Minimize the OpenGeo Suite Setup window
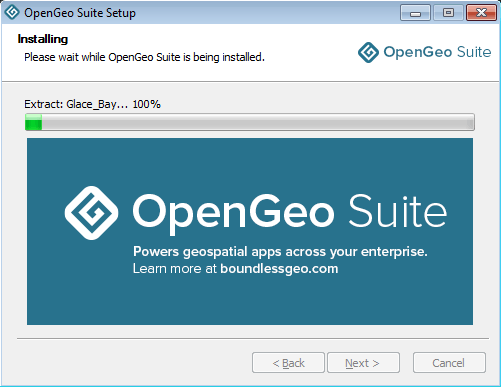 tap(415, 13)
